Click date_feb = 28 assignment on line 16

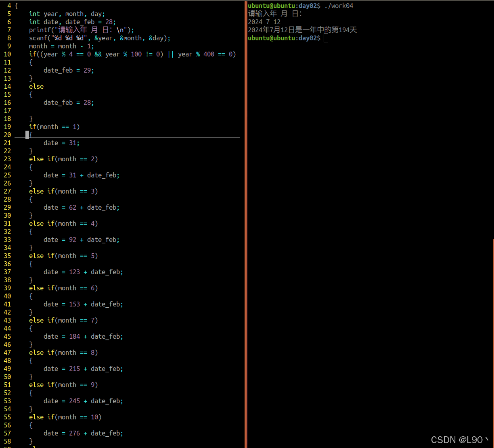coord(69,102)
